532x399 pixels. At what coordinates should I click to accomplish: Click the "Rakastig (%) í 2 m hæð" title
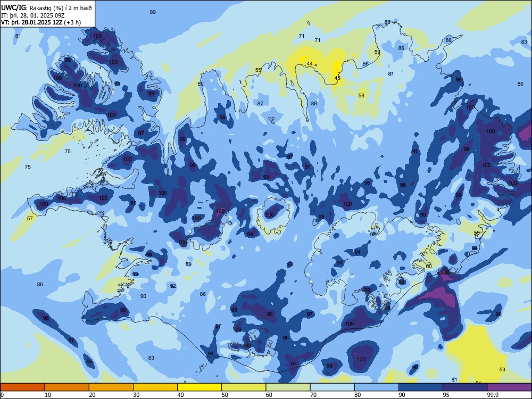click(x=61, y=8)
